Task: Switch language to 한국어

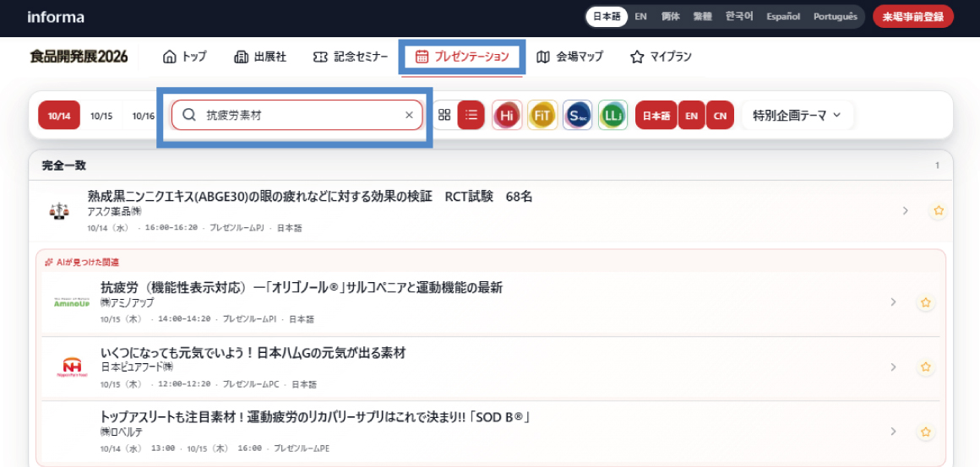Action: (x=740, y=17)
